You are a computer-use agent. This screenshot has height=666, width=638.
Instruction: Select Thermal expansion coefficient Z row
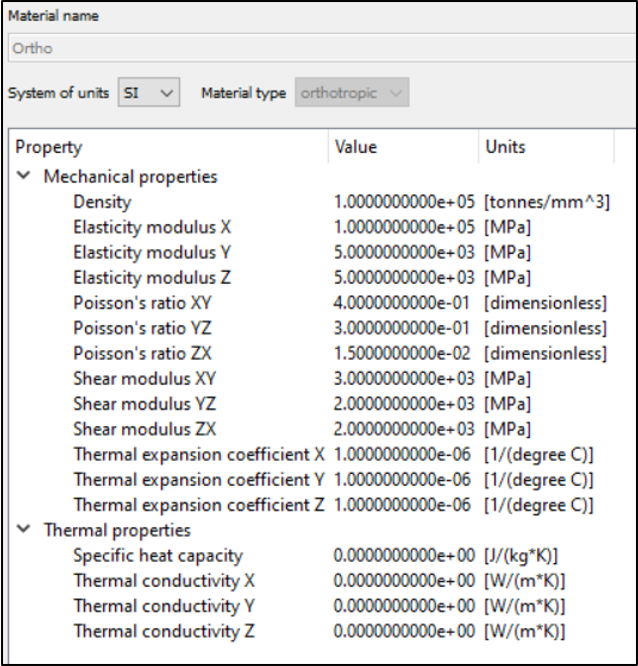(198, 504)
